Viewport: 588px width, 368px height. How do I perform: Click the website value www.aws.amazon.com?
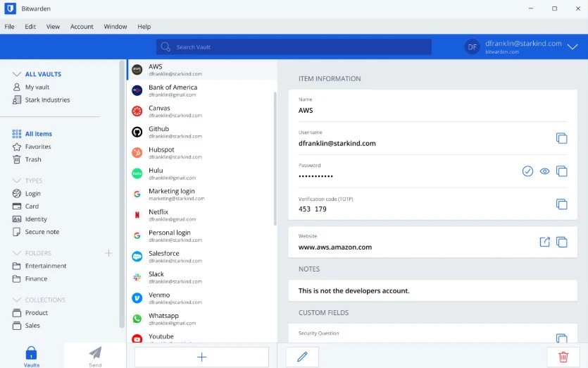tap(335, 247)
